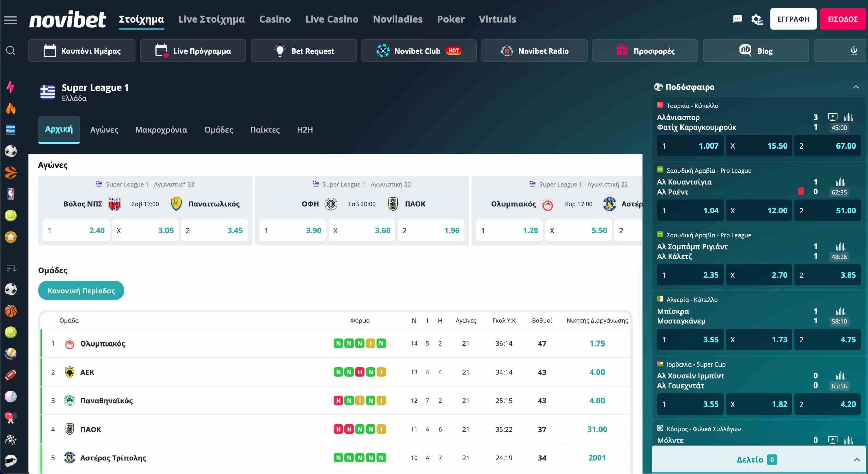Pick ΠΑΟΚ win odds 1.96
Screen dimensions: 868x474
click(431, 230)
